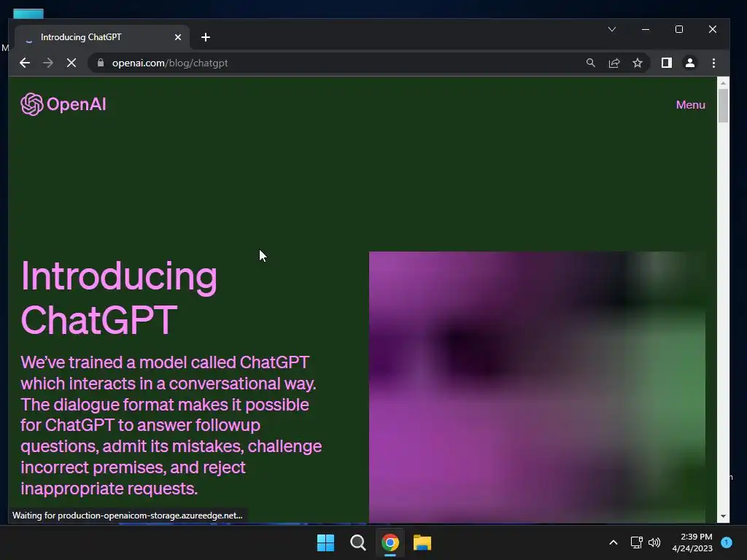Go back to the previous page

pyautogui.click(x=25, y=63)
